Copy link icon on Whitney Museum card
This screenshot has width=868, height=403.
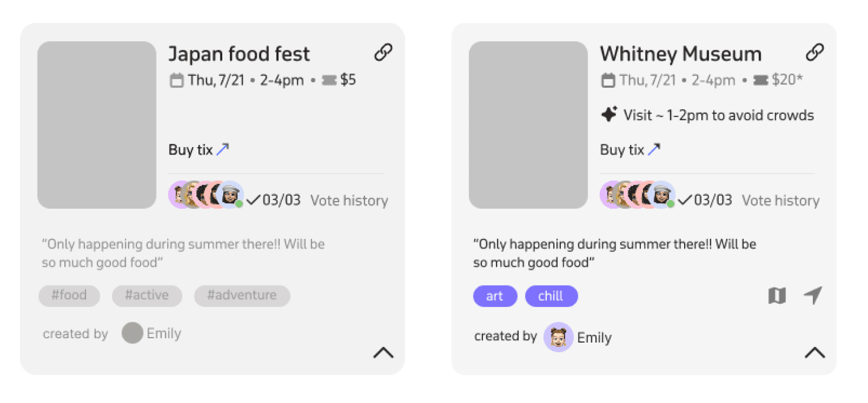[x=815, y=52]
